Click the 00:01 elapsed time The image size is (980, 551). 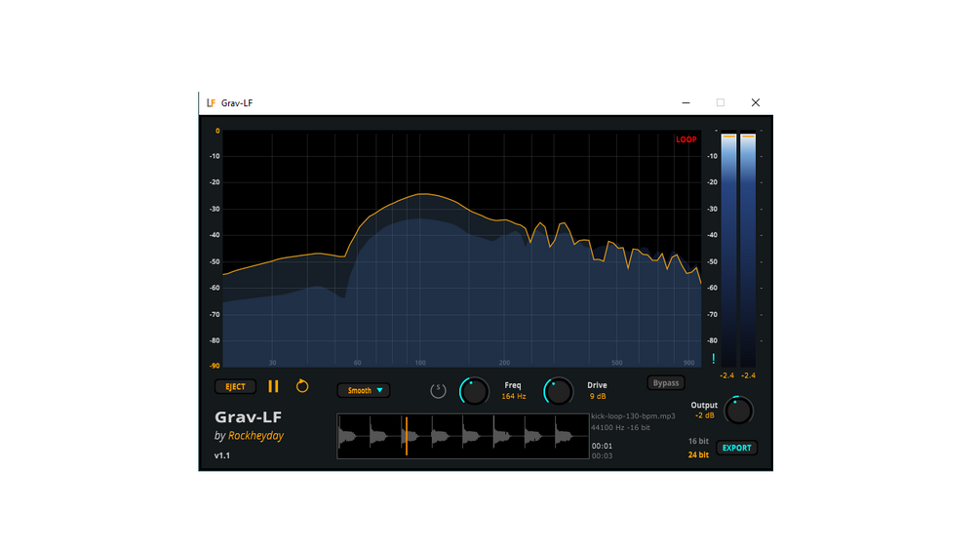(x=602, y=446)
